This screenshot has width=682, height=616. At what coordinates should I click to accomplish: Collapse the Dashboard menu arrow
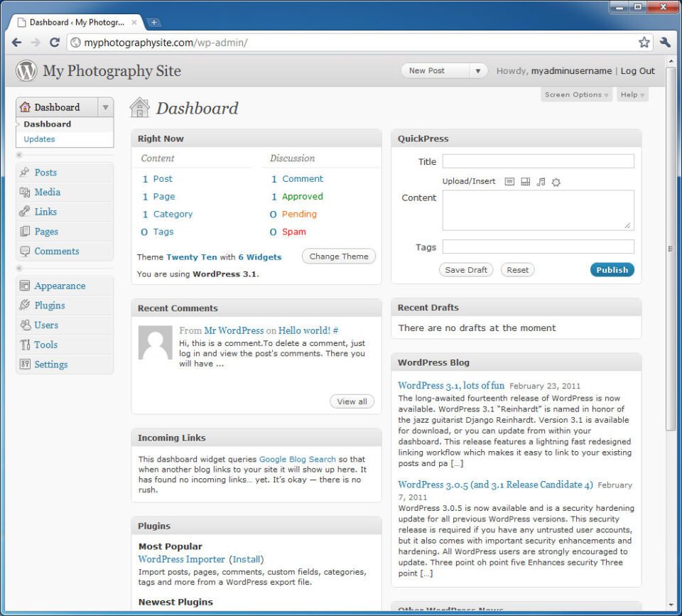[105, 107]
